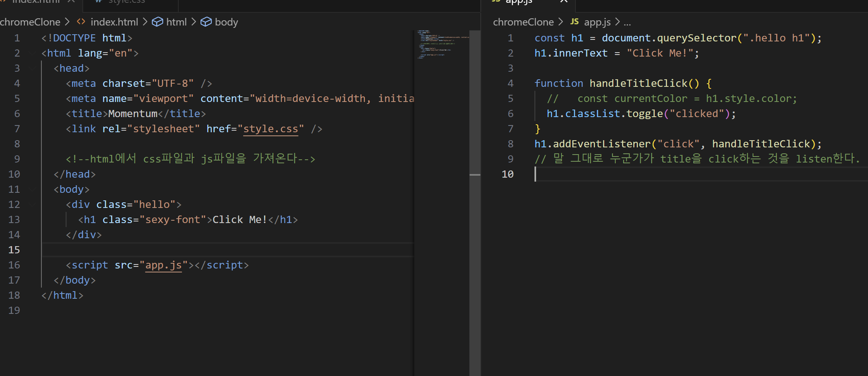Screen dimensions: 868x376
Task: Click the body cube icon in breadcrumb
Action: click(x=206, y=22)
